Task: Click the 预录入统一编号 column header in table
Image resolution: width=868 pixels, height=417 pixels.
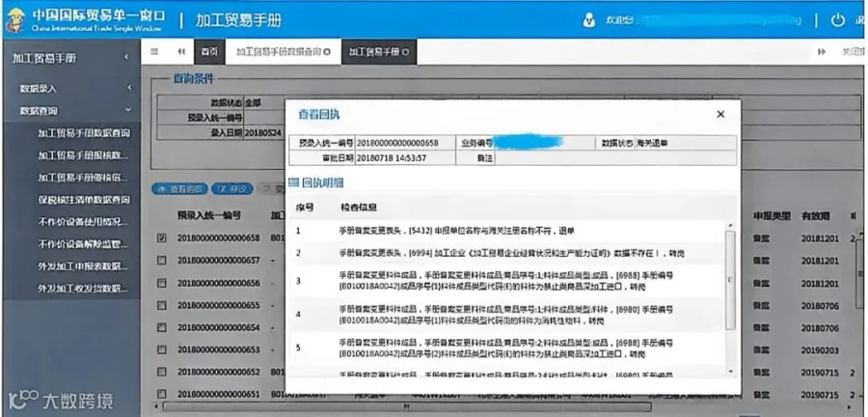Action: click(208, 215)
